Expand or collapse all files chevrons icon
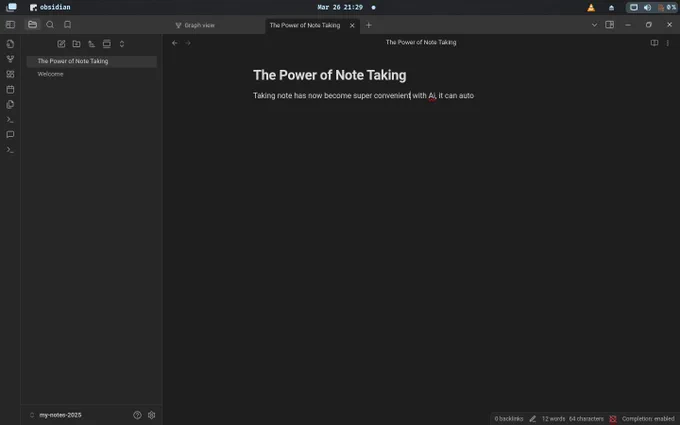This screenshot has height=425, width=680. (x=122, y=44)
